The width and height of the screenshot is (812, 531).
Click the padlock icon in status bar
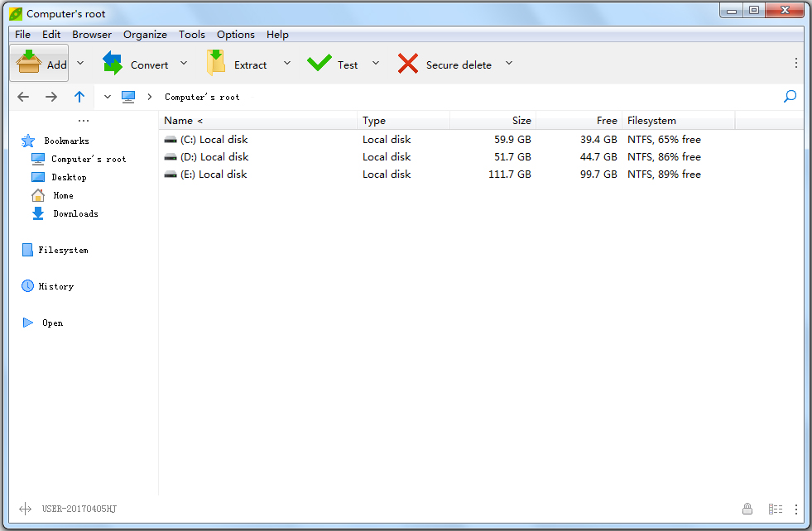coord(747,509)
